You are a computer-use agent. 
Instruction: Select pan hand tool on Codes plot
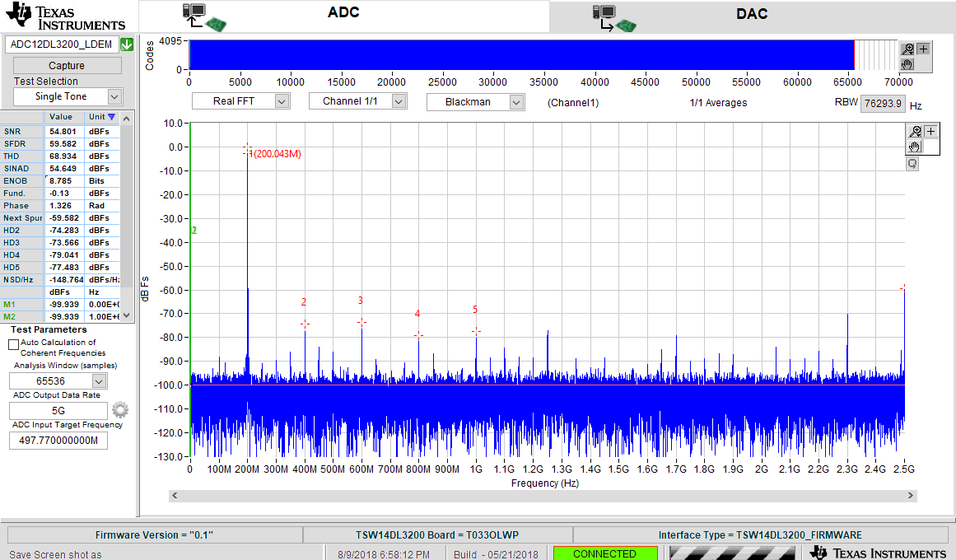907,63
